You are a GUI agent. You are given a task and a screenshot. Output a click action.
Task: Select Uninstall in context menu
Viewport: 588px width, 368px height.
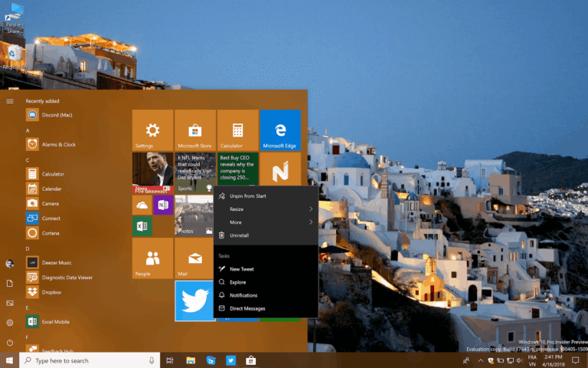[x=266, y=235]
